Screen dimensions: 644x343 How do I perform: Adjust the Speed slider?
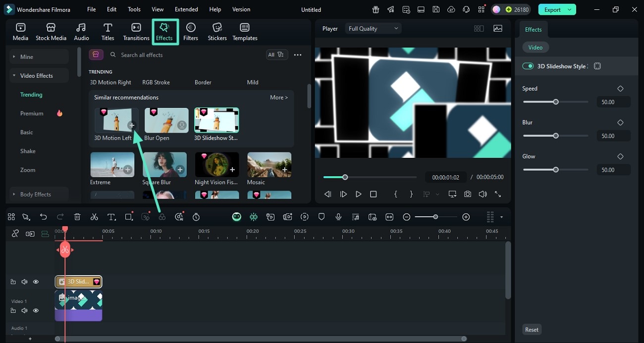[x=556, y=102]
